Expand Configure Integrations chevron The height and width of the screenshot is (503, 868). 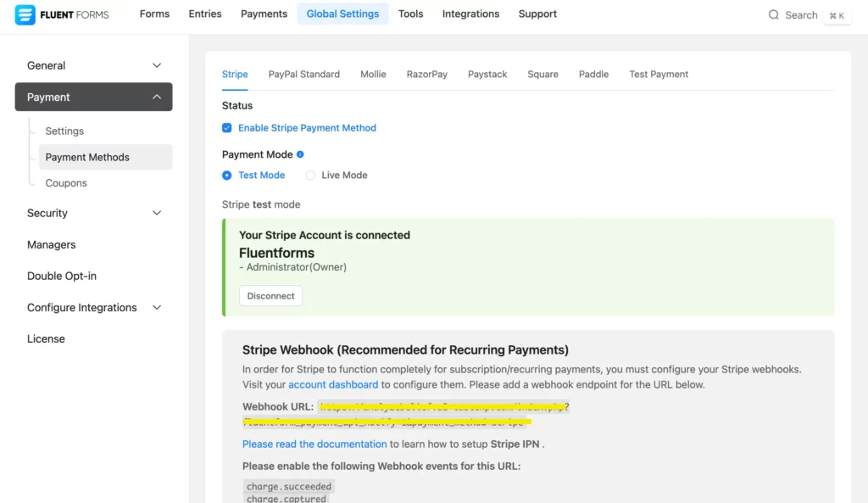[157, 307]
